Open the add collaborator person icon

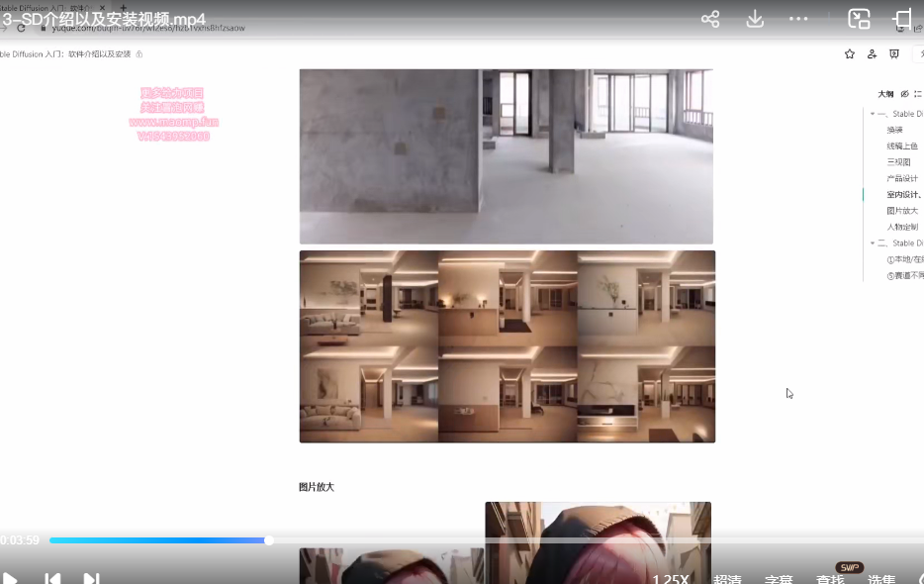873,54
